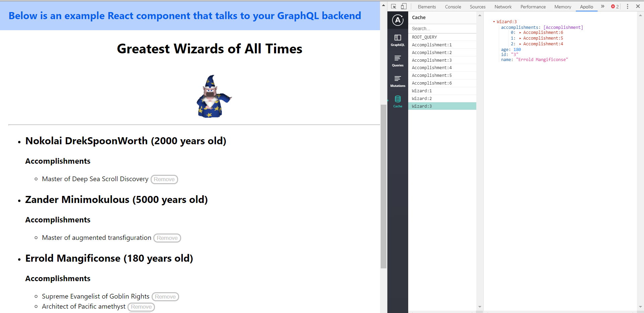
Task: Select the highlighted Wizard:3 cache entry
Action: (x=442, y=106)
